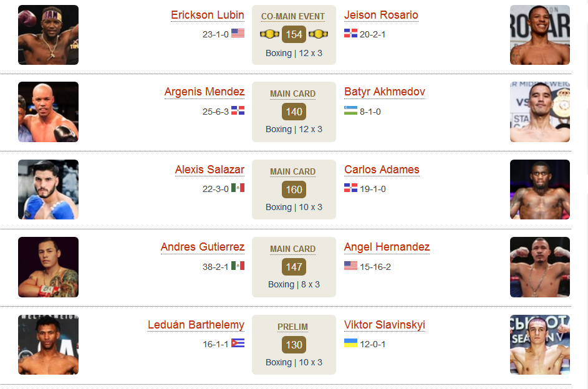The height and width of the screenshot is (389, 588).
Task: Open Carlos Adames fighter profile link
Action: click(x=382, y=170)
